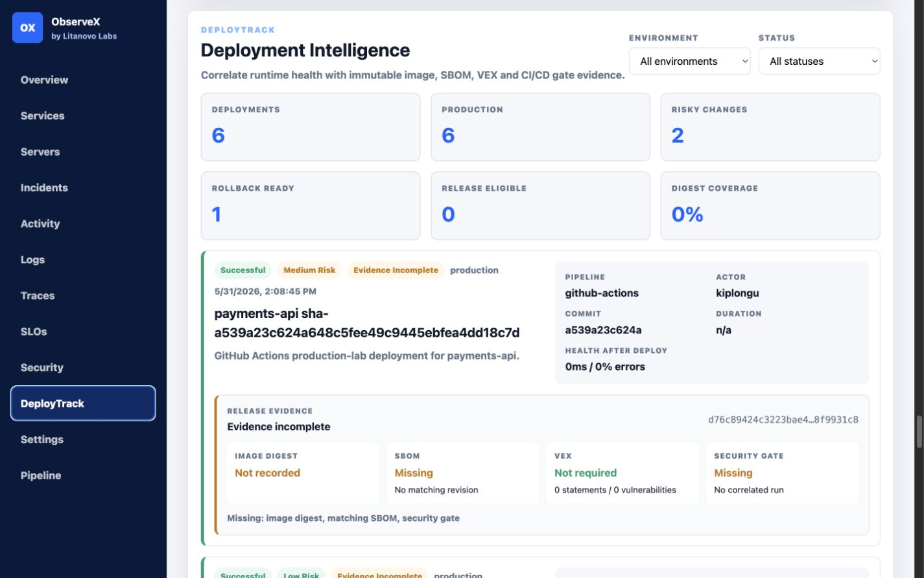Click the Rollback Ready stat card
Viewport: 924px width, 578px height.
311,206
